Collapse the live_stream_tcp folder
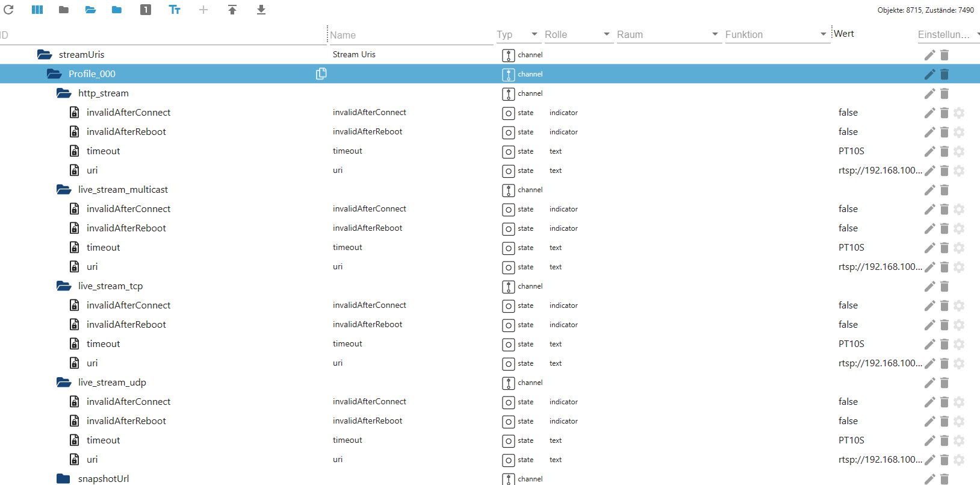The height and width of the screenshot is (485, 980). [x=64, y=286]
